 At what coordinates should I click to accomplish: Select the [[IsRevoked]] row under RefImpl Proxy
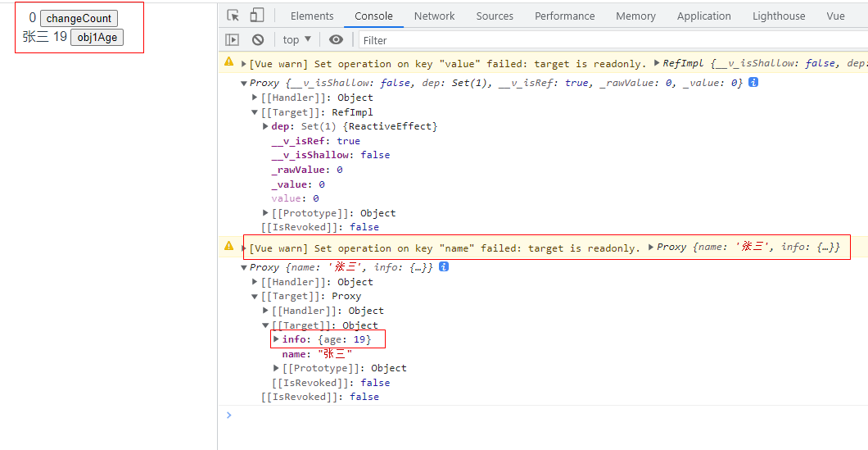[320, 227]
